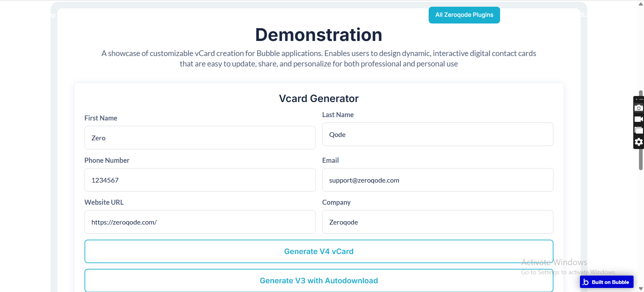The width and height of the screenshot is (644, 292).
Task: Open capture settings gear icon
Action: 639,142
